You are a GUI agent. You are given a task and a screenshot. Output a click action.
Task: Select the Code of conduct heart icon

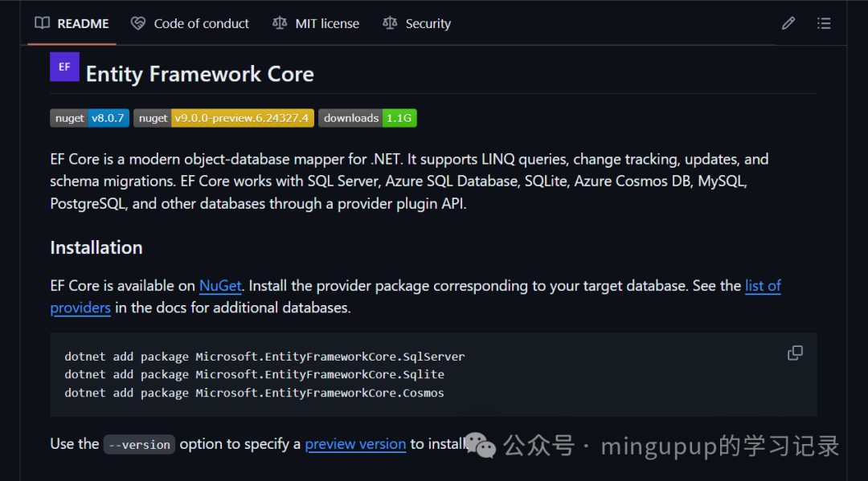[137, 23]
